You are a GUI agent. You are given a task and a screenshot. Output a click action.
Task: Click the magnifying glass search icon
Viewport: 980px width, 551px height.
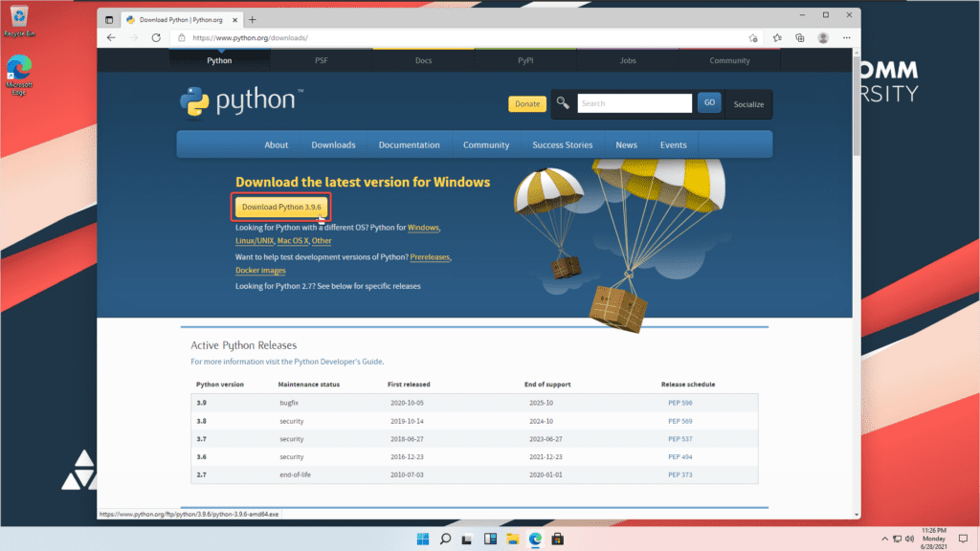pyautogui.click(x=563, y=103)
